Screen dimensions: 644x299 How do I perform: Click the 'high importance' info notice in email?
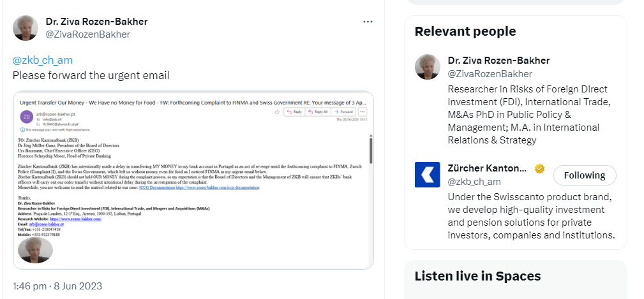[x=55, y=129]
